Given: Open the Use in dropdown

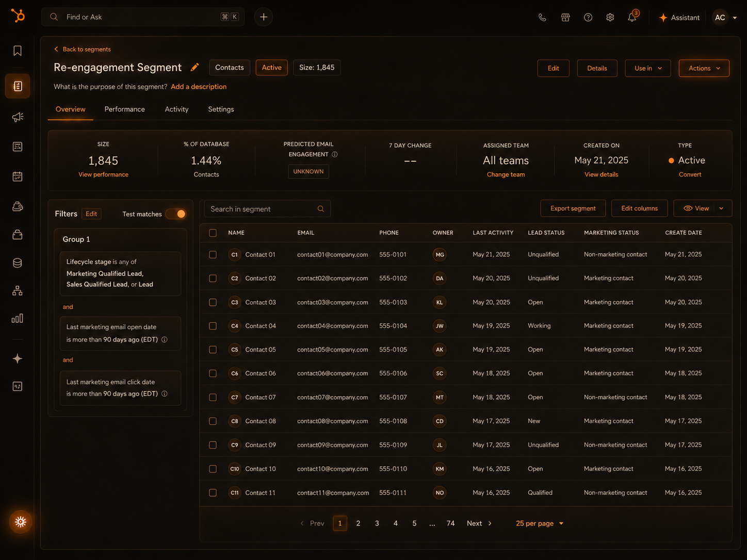Looking at the screenshot, I should [648, 68].
